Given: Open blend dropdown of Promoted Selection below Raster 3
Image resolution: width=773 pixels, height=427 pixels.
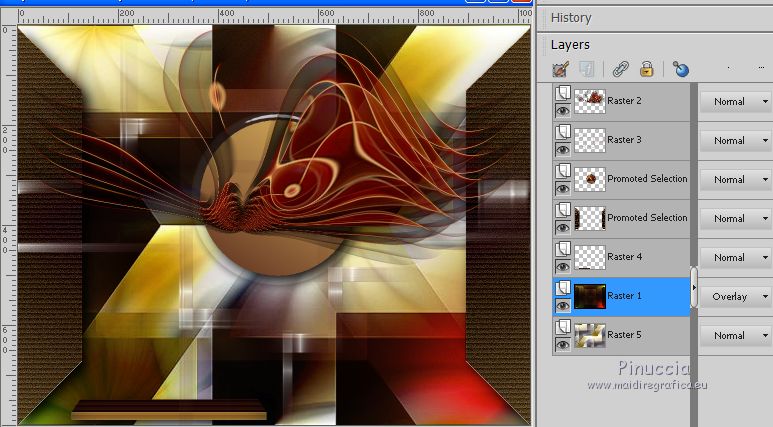Looking at the screenshot, I should coord(736,179).
